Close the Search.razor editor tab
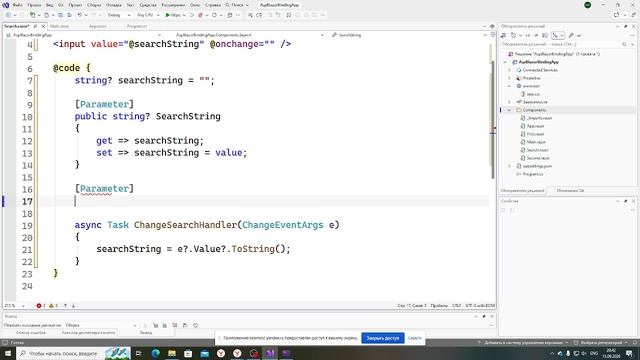This screenshot has width=640, height=360. pyautogui.click(x=43, y=26)
